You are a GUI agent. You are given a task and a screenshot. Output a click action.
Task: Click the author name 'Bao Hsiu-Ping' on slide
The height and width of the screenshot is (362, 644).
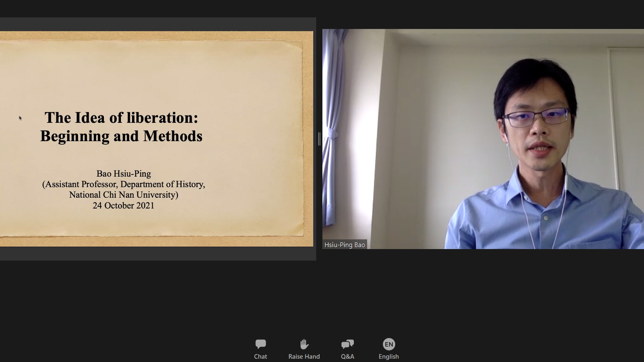pyautogui.click(x=124, y=174)
